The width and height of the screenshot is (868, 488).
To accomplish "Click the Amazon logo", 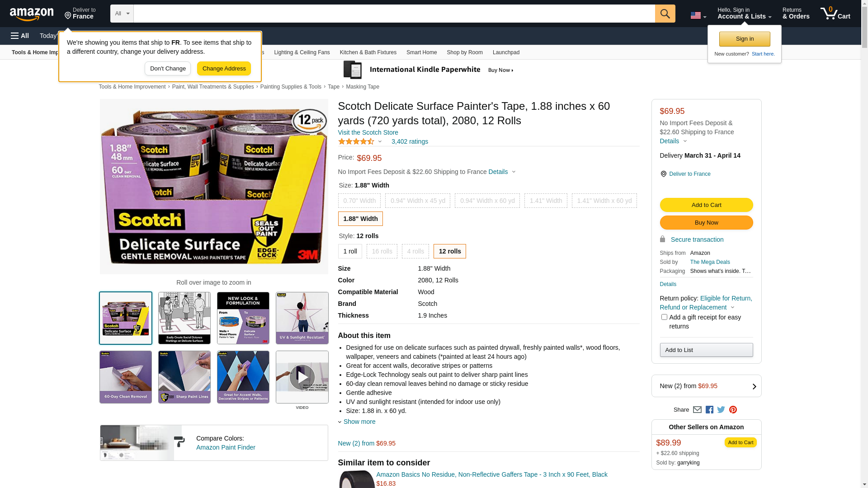I will (x=32, y=14).
